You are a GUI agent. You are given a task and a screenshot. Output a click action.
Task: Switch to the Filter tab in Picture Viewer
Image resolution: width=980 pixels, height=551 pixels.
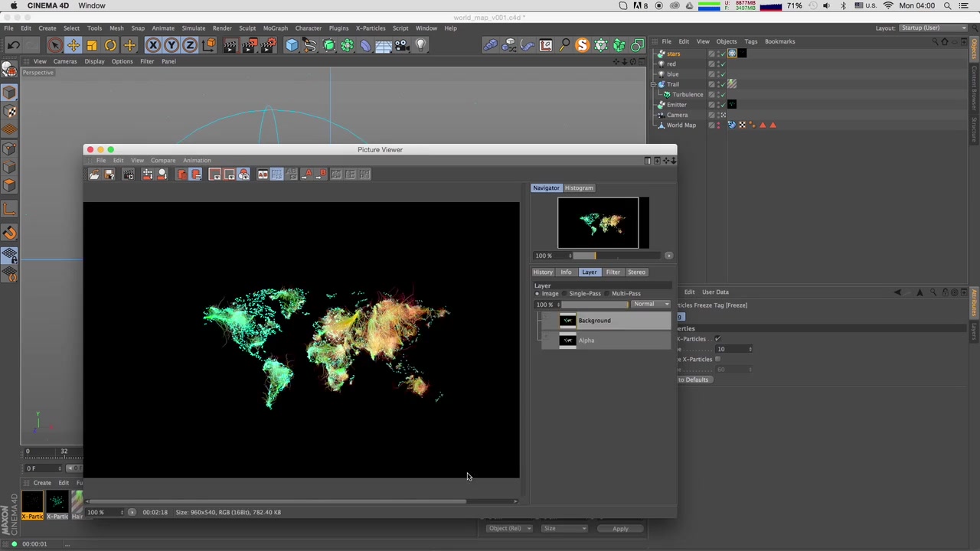click(x=612, y=272)
